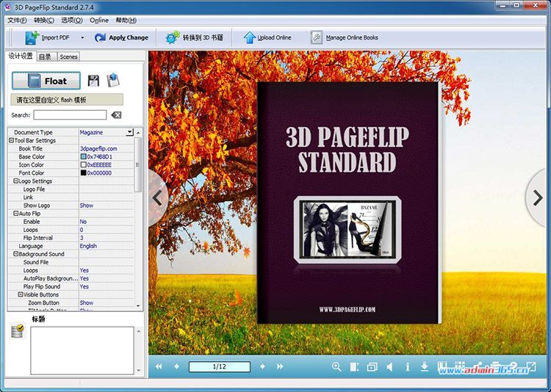The height and width of the screenshot is (392, 551).
Task: Go to the next page in the bottom bar
Action: point(262,366)
